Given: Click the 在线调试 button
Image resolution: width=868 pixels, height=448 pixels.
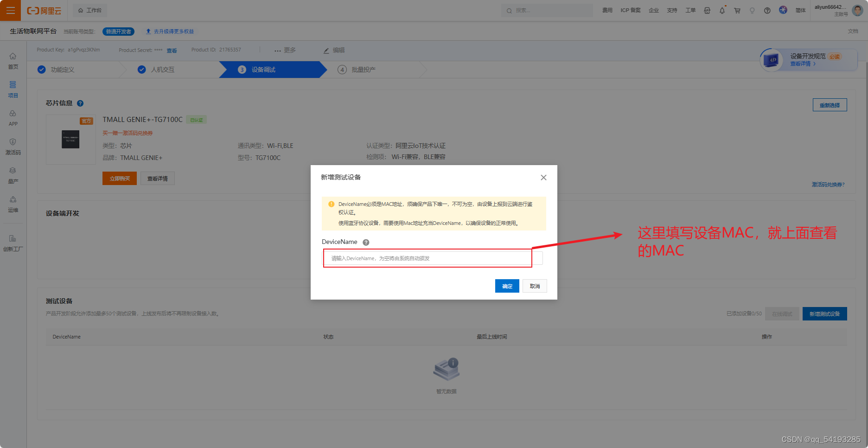Looking at the screenshot, I should point(782,314).
